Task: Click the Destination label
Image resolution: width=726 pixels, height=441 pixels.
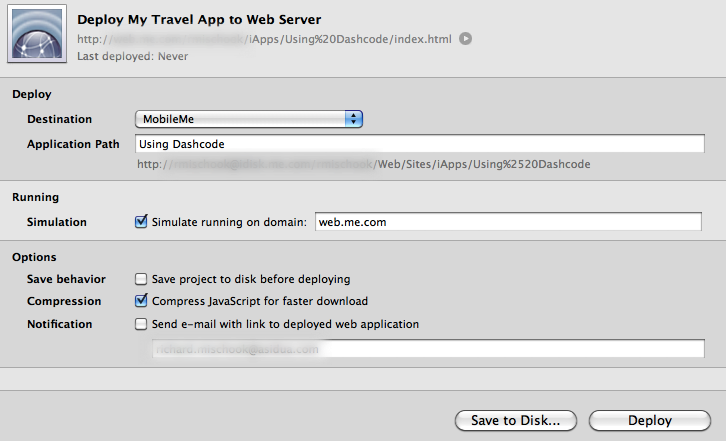Action: [x=59, y=119]
